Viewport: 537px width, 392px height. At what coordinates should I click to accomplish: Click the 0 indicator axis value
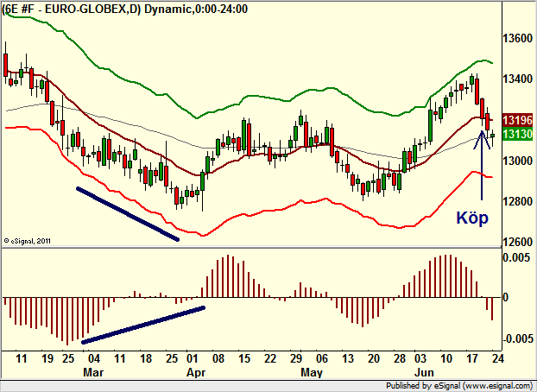506,297
